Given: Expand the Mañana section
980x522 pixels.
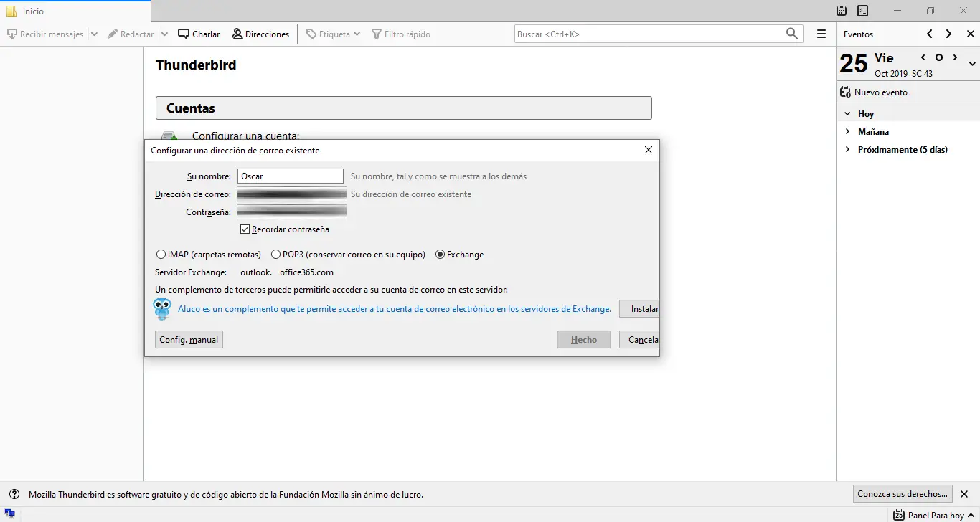Looking at the screenshot, I should point(847,132).
